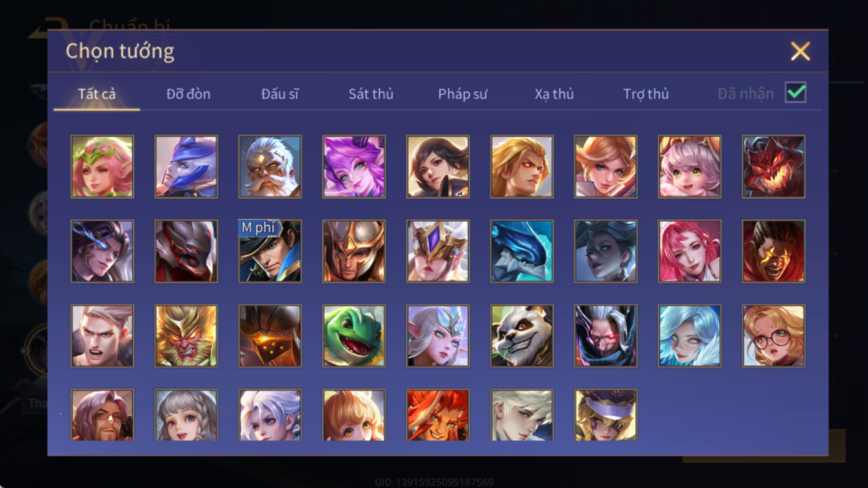This screenshot has height=488, width=868.
Task: Filter heroes by "Xạ thủ" tab
Action: click(554, 94)
